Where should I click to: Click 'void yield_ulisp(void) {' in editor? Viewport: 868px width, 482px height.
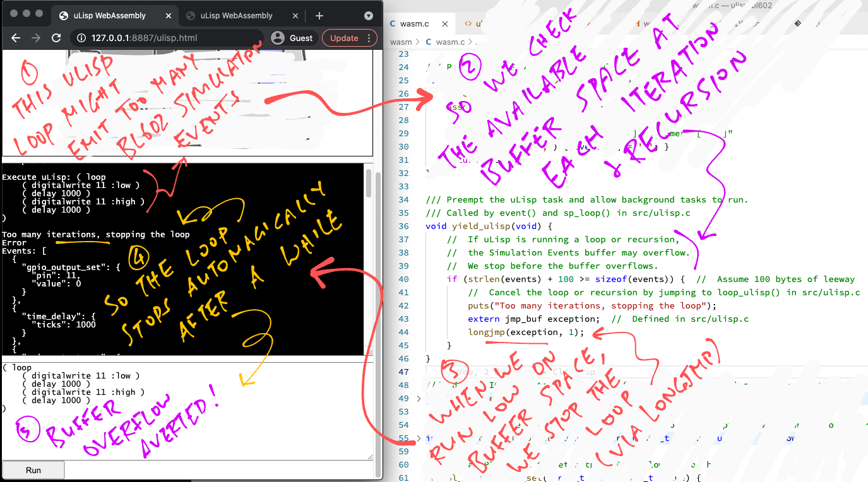pos(489,226)
